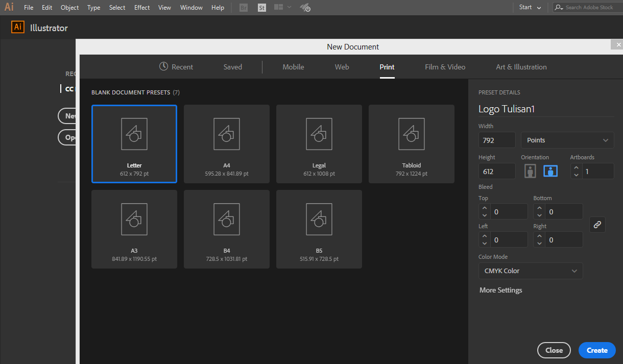Switch to the Web tab
The image size is (623, 364).
(x=342, y=67)
